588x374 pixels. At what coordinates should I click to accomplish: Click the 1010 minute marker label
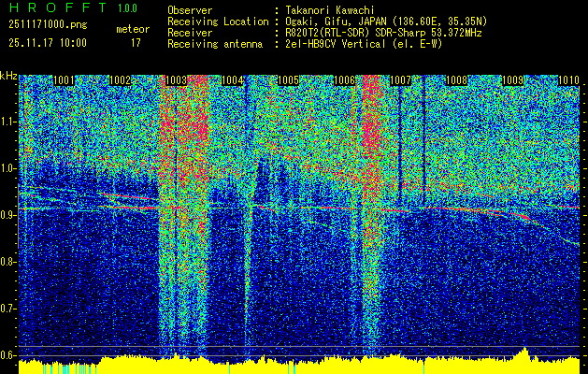[x=569, y=80]
